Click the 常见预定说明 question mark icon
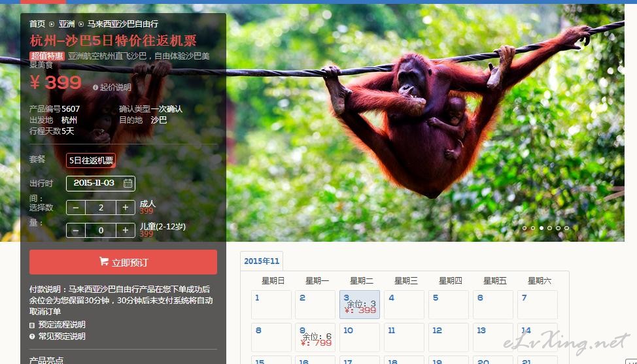Image resolution: width=637 pixels, height=364 pixels. (32, 337)
